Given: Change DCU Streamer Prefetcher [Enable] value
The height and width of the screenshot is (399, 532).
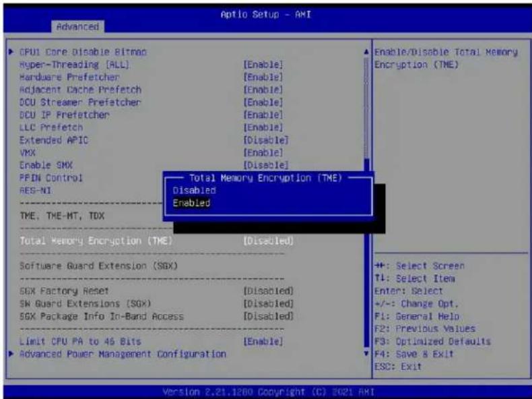Looking at the screenshot, I should [x=263, y=102].
